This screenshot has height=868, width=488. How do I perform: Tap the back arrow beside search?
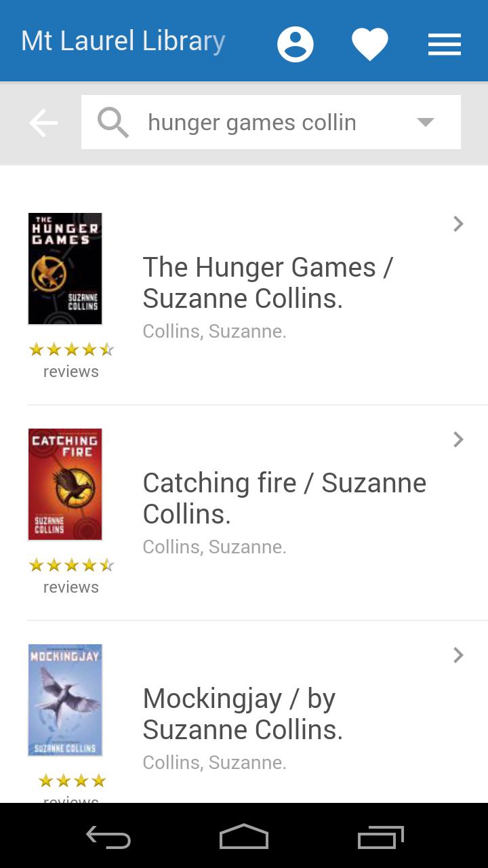(x=43, y=123)
